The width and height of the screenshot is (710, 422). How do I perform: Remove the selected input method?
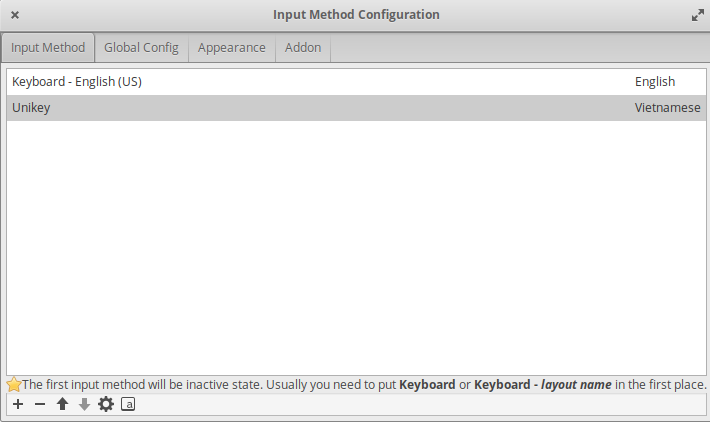[x=40, y=405]
